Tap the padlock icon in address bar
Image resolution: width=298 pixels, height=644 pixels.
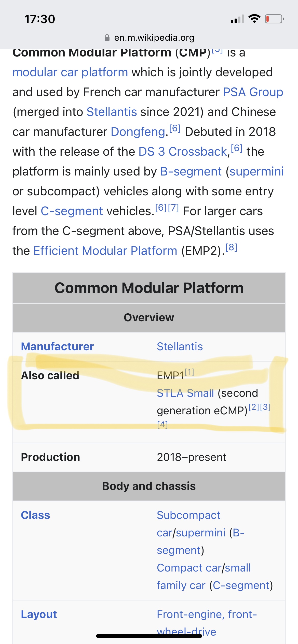(x=107, y=38)
